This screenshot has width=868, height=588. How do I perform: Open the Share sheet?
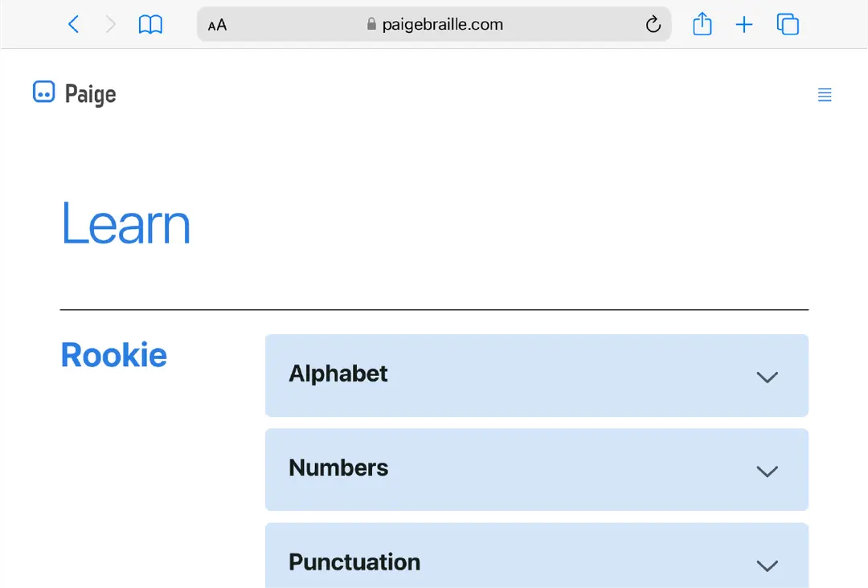click(x=702, y=24)
